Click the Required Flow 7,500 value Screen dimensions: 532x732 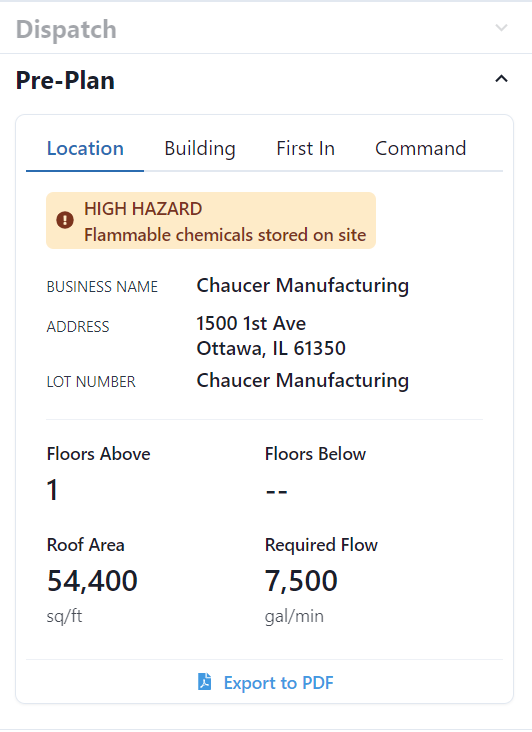point(301,581)
